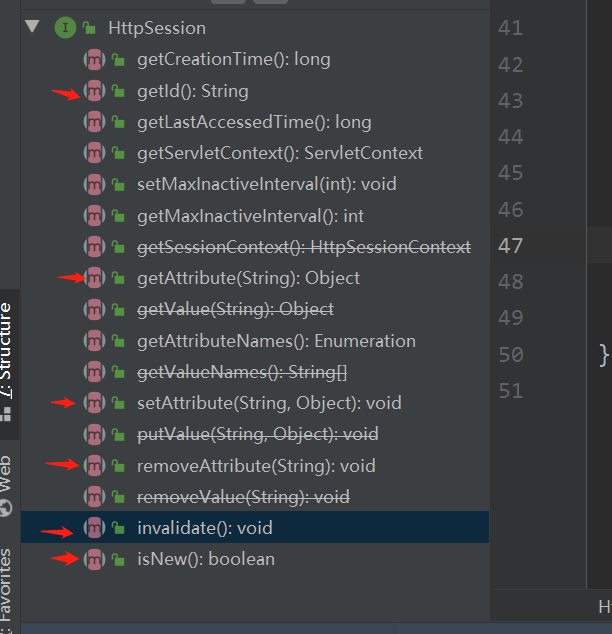
Task: Select getAttributeNames(): Enumeration method
Action: [x=276, y=341]
